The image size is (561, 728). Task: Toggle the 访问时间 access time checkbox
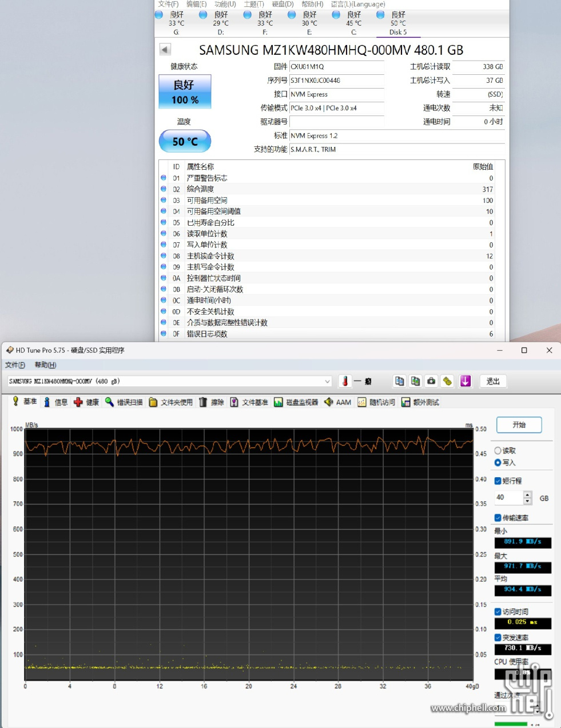498,612
